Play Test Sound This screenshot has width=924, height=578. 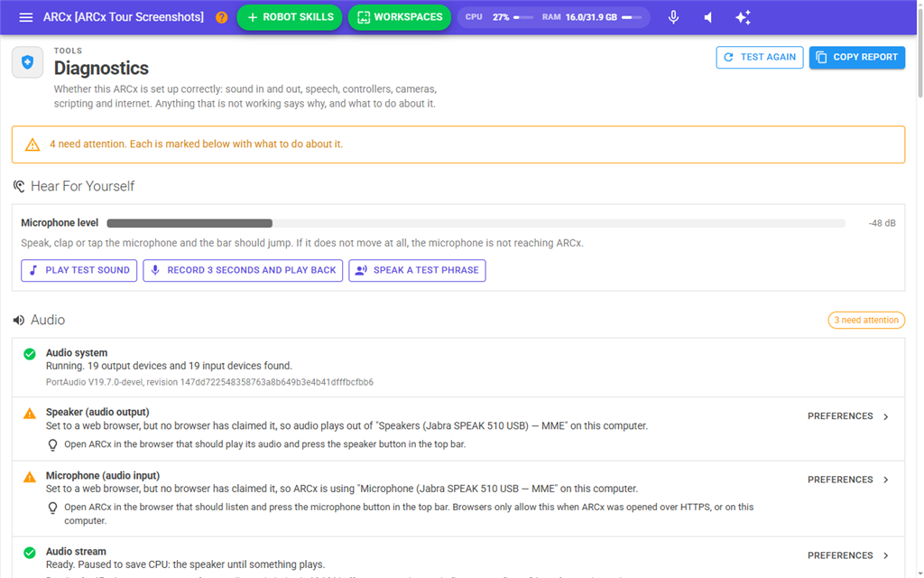[x=79, y=270]
